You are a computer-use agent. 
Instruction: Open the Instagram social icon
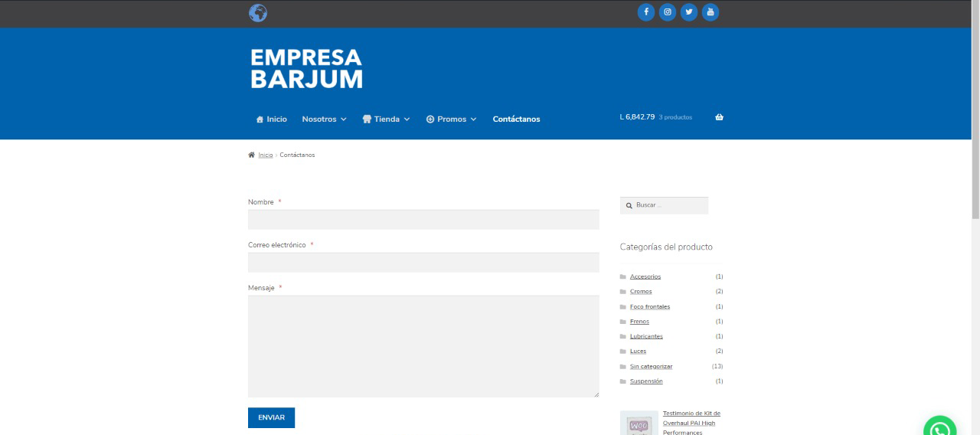click(x=668, y=12)
